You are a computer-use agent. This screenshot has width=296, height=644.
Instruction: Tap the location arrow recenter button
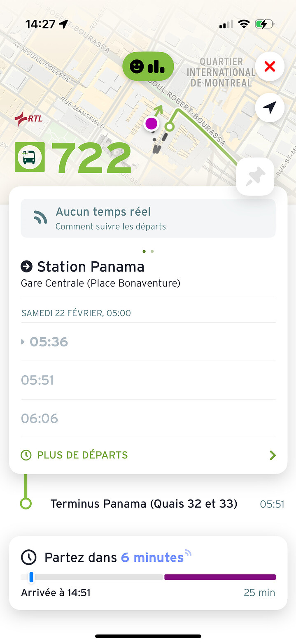(270, 108)
